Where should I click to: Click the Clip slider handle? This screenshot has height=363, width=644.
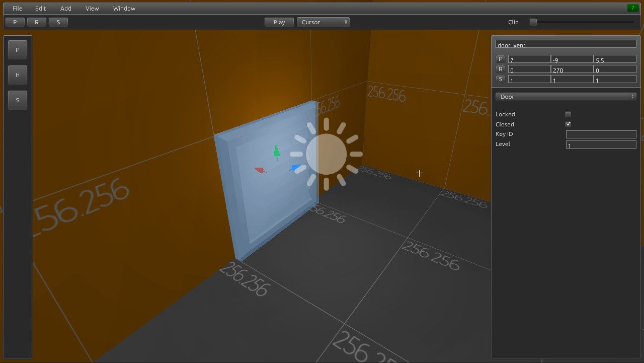coord(533,22)
